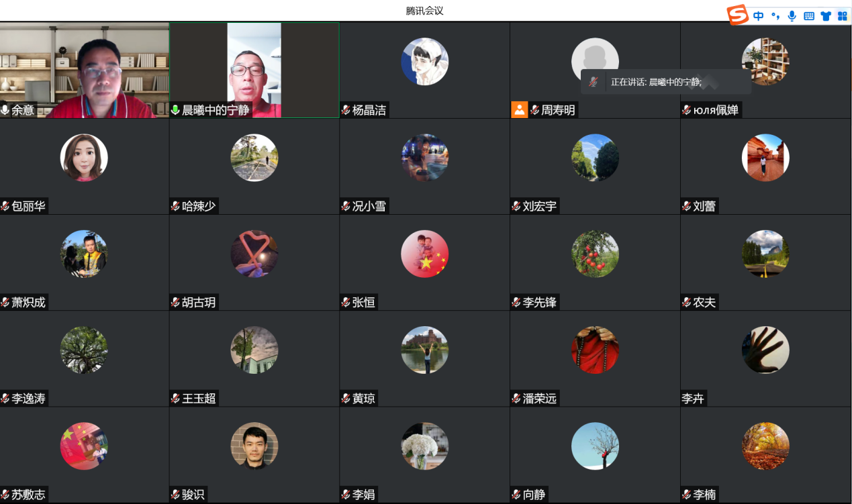Click orange host icon beside 周寿明
The height and width of the screenshot is (504, 852).
click(x=520, y=110)
